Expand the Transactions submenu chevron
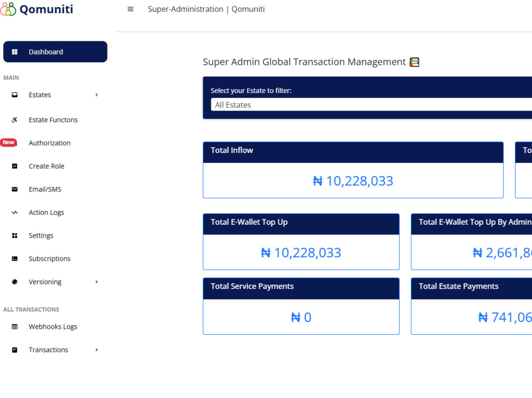Screen dimensions: 532x398 [97, 350]
